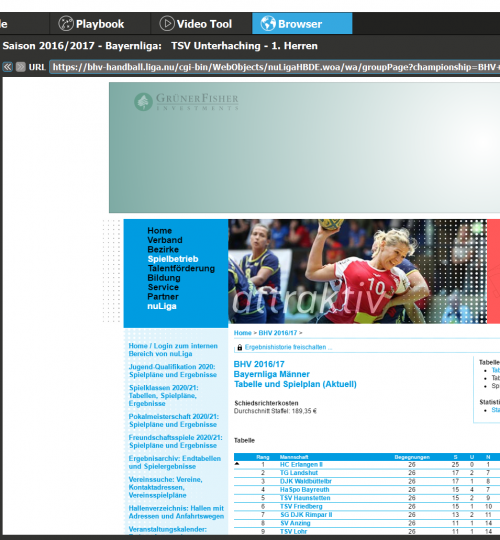The width and height of the screenshot is (500, 540).
Task: Open the Video Tool tab
Action: point(201,24)
